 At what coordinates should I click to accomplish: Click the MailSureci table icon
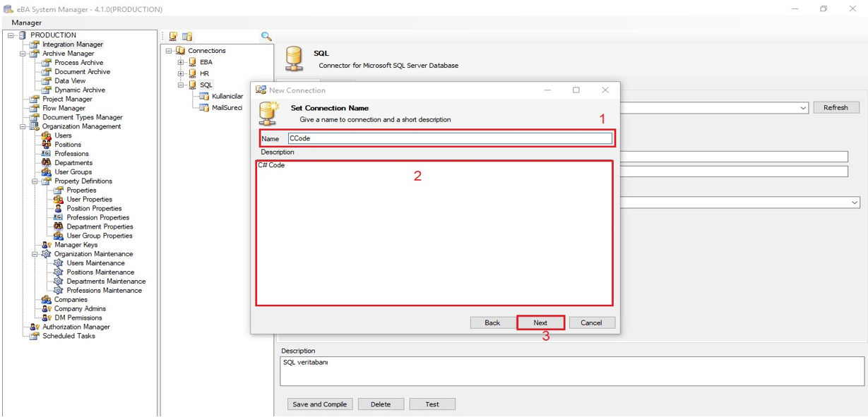[x=204, y=107]
